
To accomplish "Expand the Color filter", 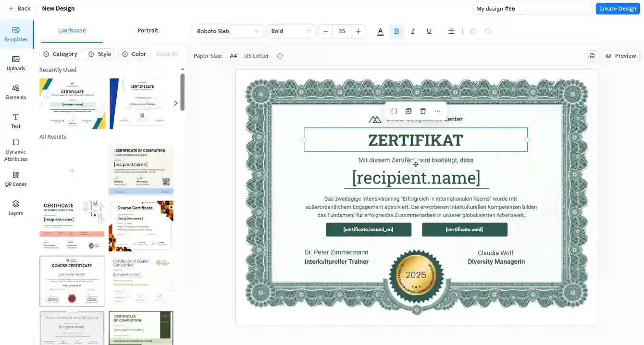I will click(x=134, y=54).
